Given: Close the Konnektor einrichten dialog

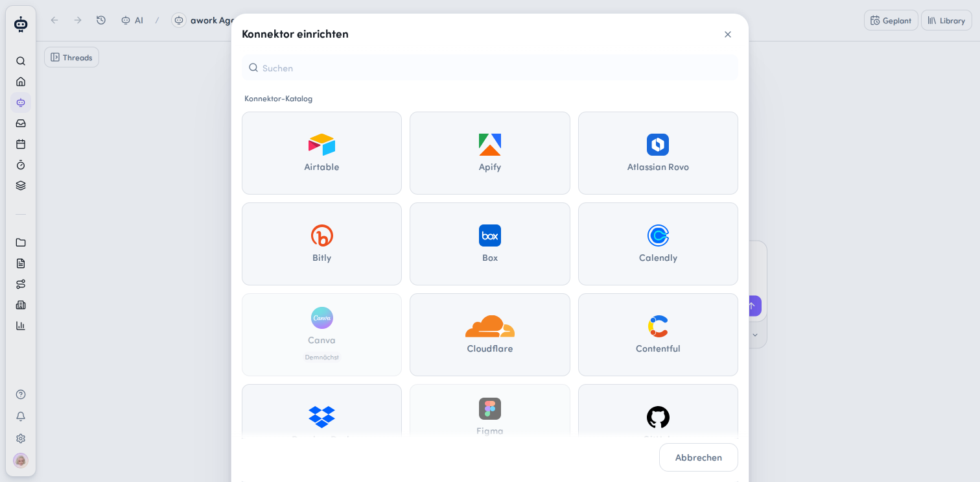Looking at the screenshot, I should [728, 34].
